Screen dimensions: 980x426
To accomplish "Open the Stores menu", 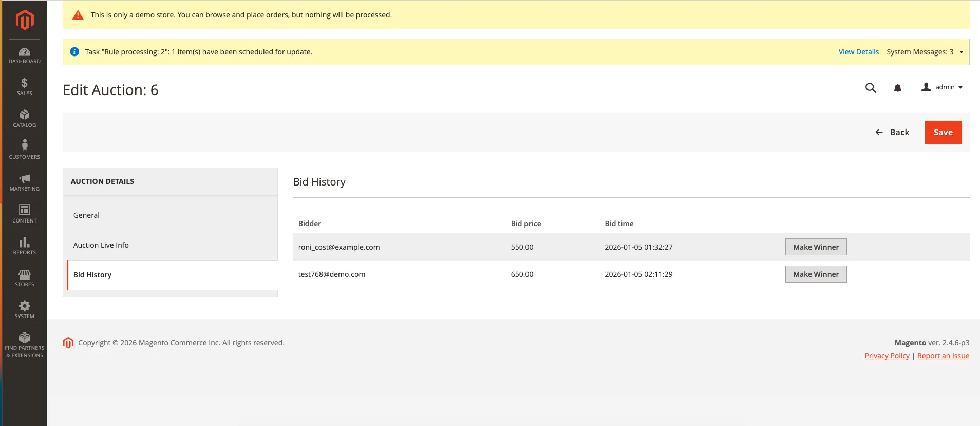I will point(25,278).
